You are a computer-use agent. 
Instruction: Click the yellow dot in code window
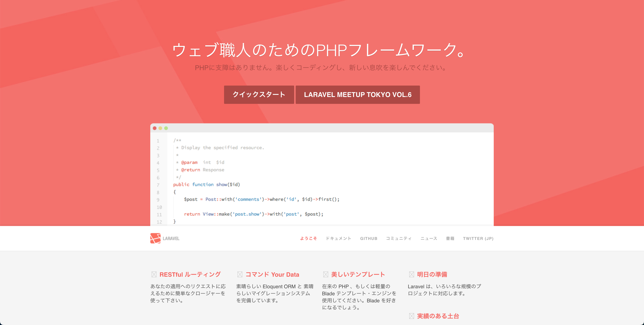(x=160, y=128)
